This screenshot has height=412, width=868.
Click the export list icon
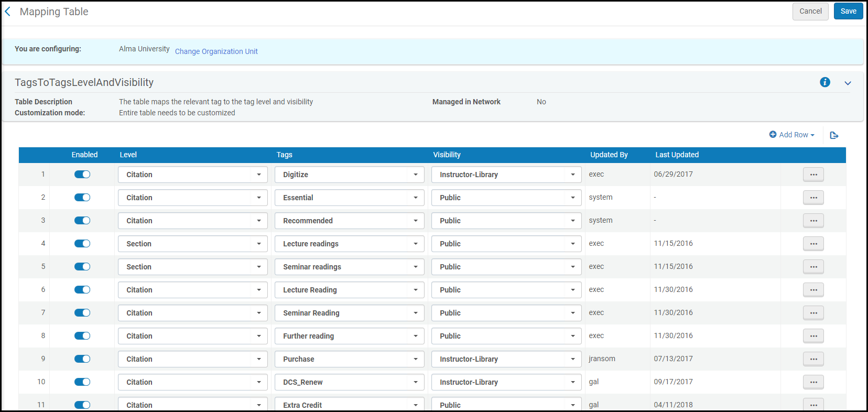coord(834,135)
